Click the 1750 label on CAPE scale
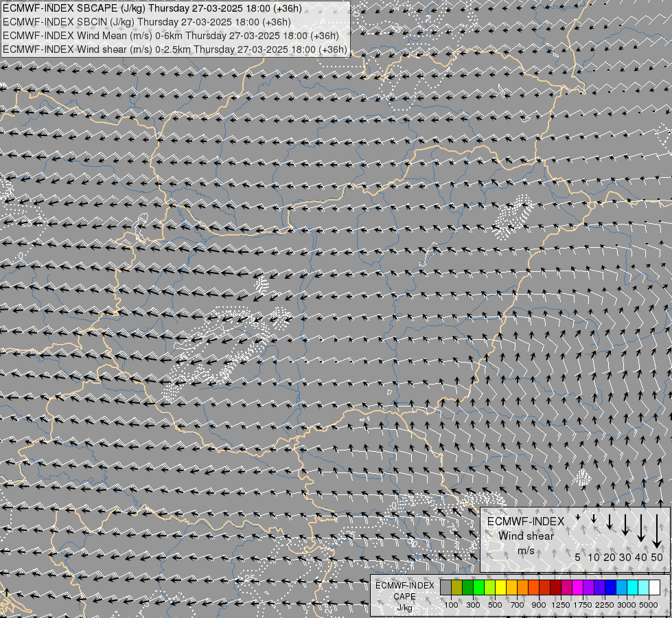The height and width of the screenshot is (618, 672). (583, 605)
